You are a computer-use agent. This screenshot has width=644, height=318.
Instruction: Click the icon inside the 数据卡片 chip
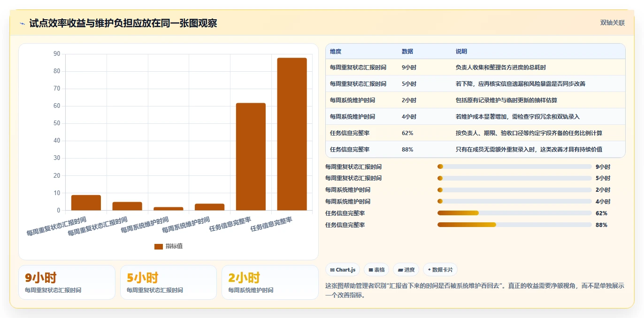[x=429, y=270]
